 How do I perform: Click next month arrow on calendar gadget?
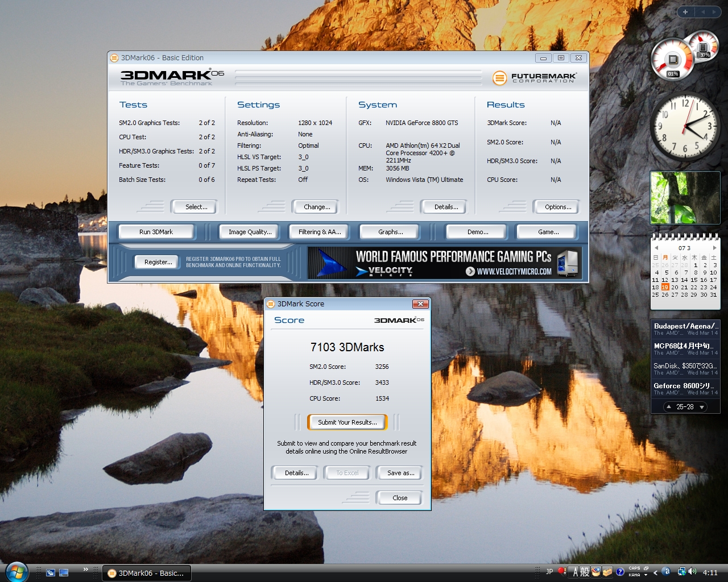point(715,248)
